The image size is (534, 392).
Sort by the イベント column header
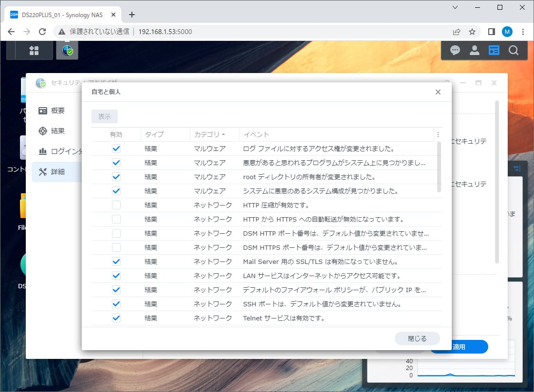336,134
